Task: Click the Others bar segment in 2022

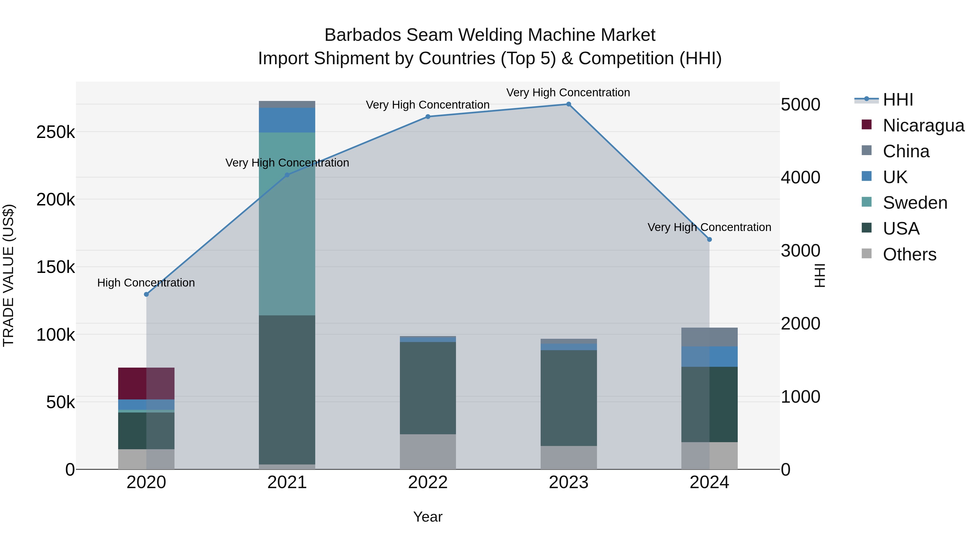Action: (428, 452)
